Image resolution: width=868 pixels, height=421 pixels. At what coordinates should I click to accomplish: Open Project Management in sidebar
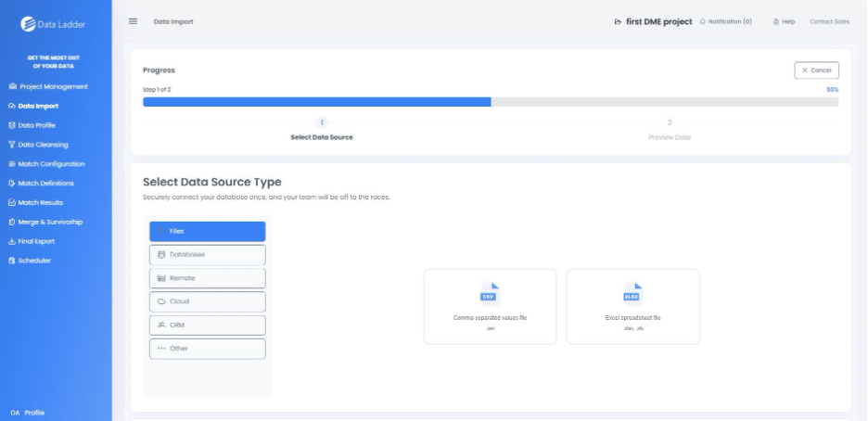[49, 86]
